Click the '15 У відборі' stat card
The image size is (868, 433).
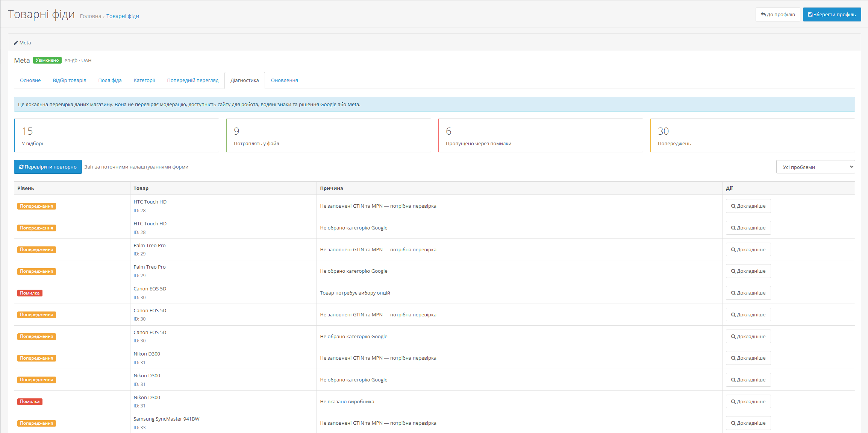[117, 135]
